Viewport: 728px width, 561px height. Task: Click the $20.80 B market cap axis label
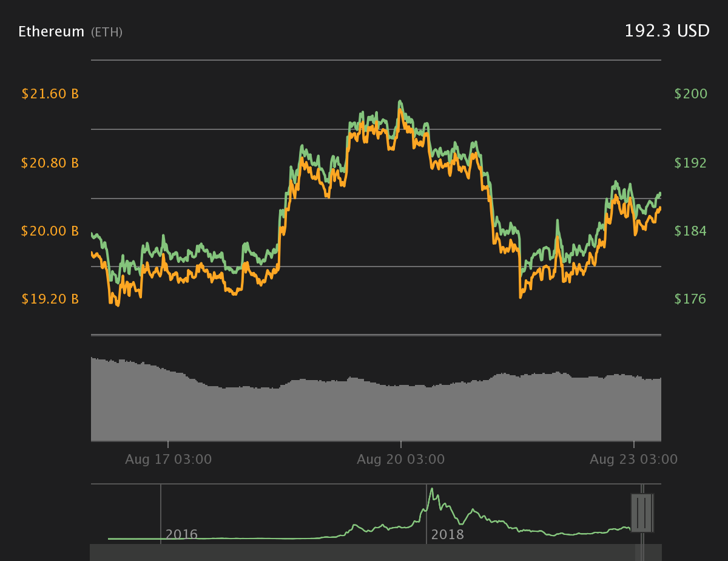(x=50, y=163)
